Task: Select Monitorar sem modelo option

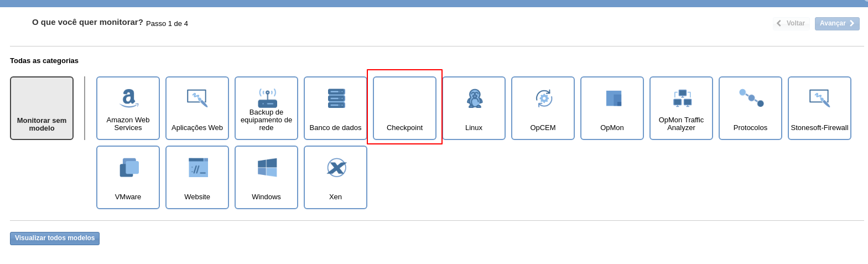Action: [41, 108]
